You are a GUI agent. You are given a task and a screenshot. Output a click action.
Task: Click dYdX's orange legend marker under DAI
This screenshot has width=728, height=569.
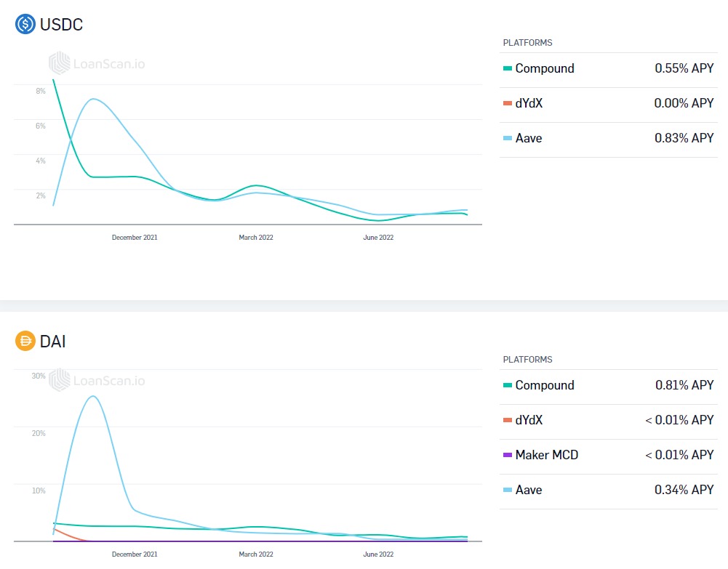(508, 421)
